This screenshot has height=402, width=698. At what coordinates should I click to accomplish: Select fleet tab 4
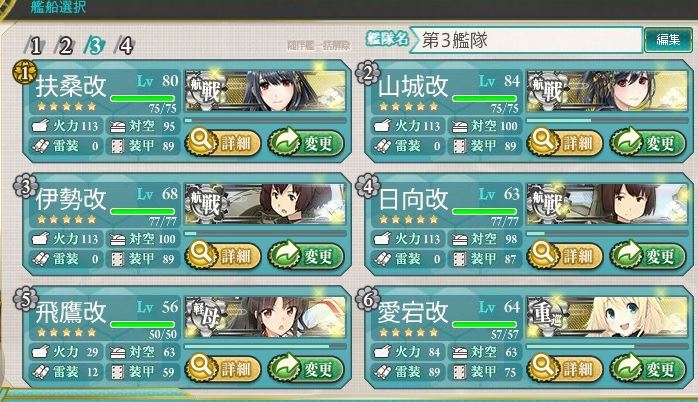point(125,45)
